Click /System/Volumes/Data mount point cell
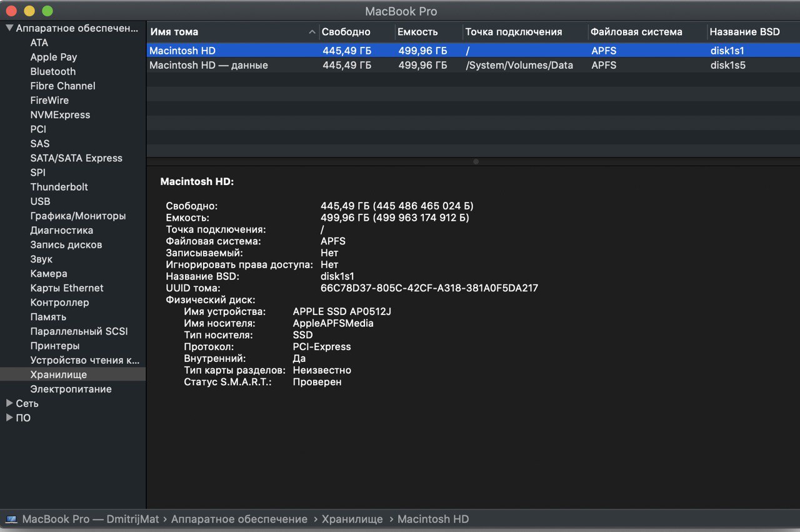Image resolution: width=800 pixels, height=532 pixels. pos(519,65)
